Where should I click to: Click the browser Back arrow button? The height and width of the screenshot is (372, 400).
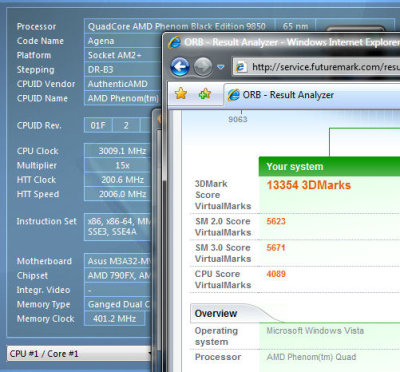(x=180, y=67)
